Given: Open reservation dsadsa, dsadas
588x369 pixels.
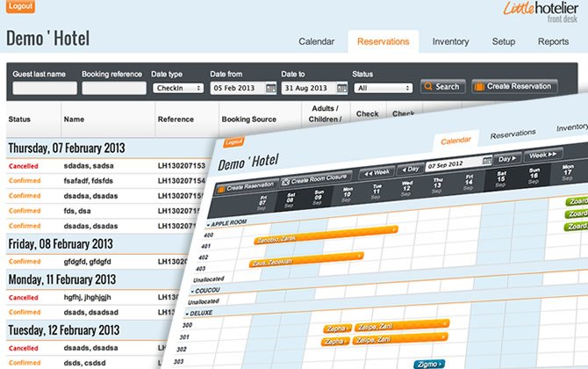Looking at the screenshot, I should pos(90,196).
